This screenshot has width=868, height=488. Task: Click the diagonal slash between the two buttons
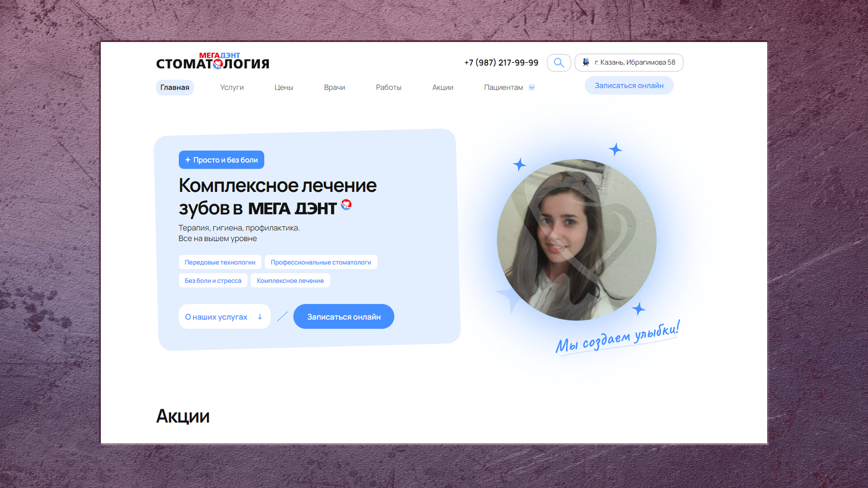pos(282,316)
